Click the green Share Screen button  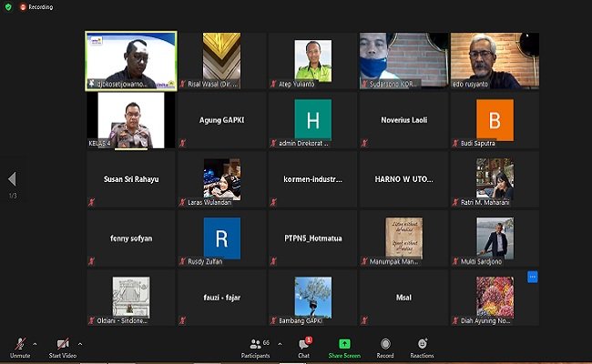tap(345, 346)
